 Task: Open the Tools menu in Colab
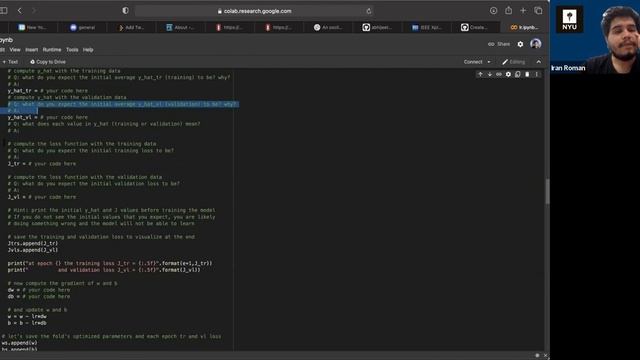(x=72, y=50)
